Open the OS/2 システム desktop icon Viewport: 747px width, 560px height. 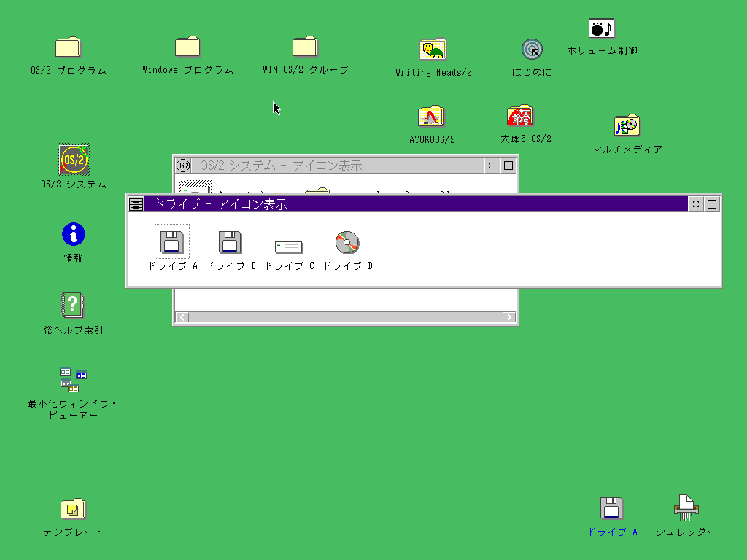point(74,160)
